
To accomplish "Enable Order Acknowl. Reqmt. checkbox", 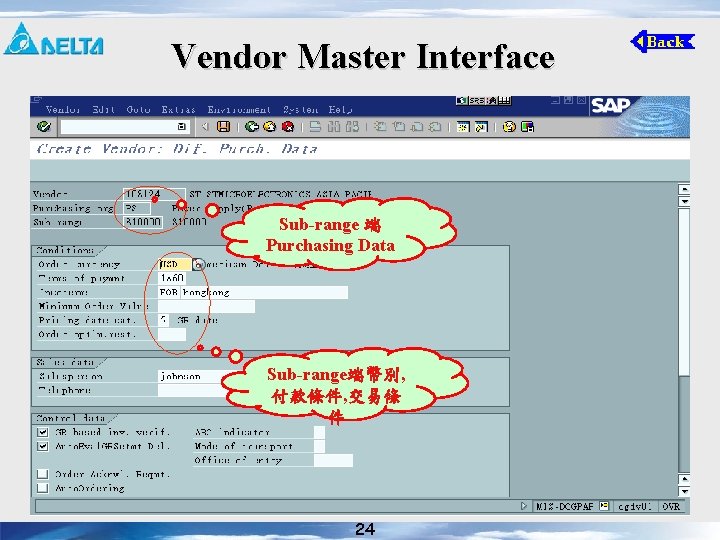I will [43, 473].
